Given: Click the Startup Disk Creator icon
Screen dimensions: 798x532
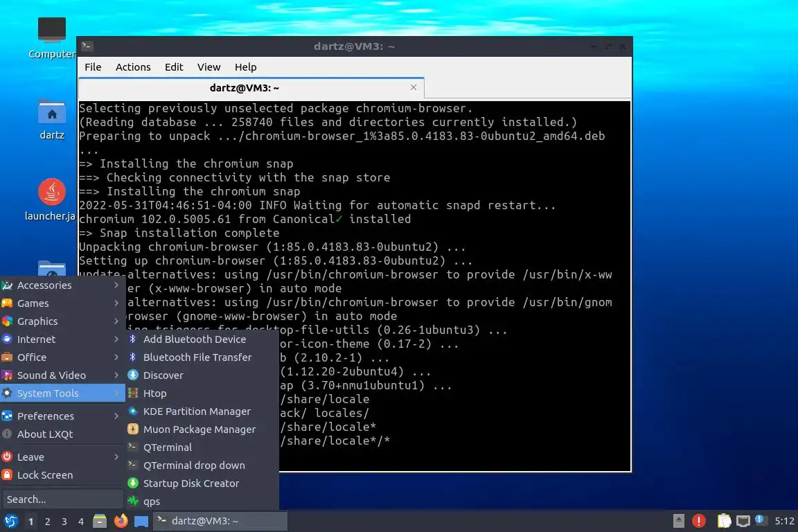Looking at the screenshot, I should click(133, 483).
